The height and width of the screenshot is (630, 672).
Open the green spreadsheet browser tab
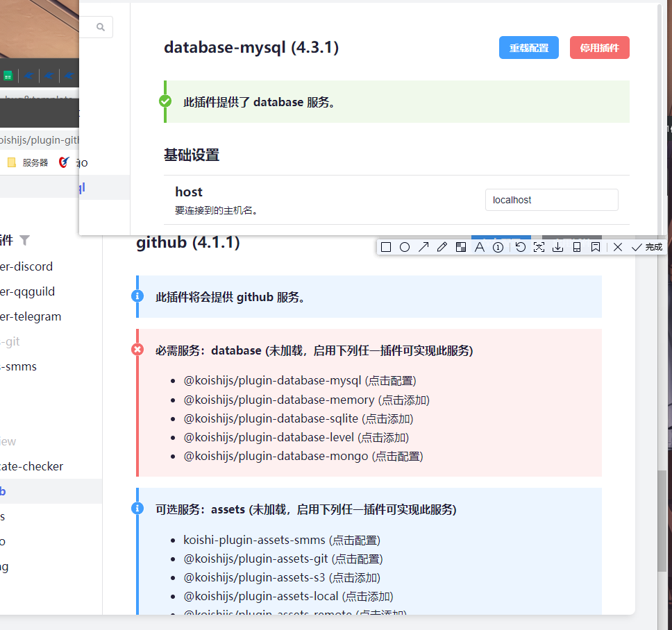click(8, 76)
